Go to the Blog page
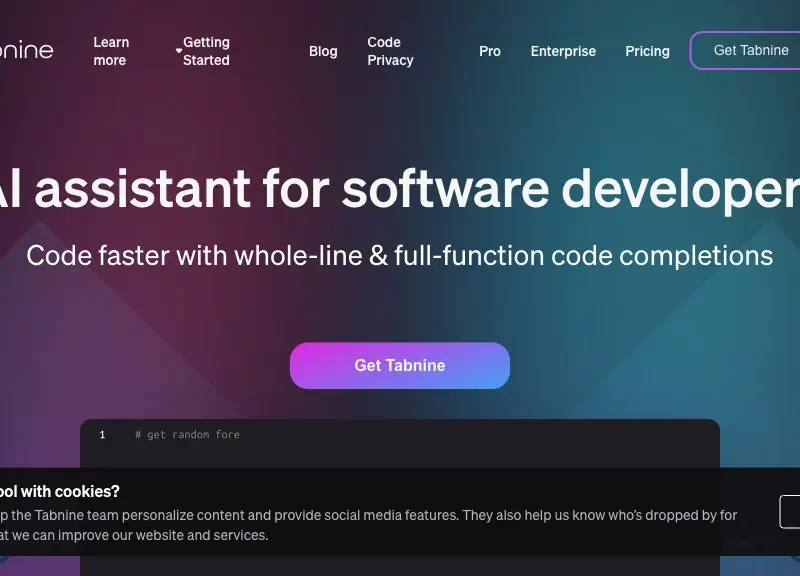 pyautogui.click(x=323, y=51)
